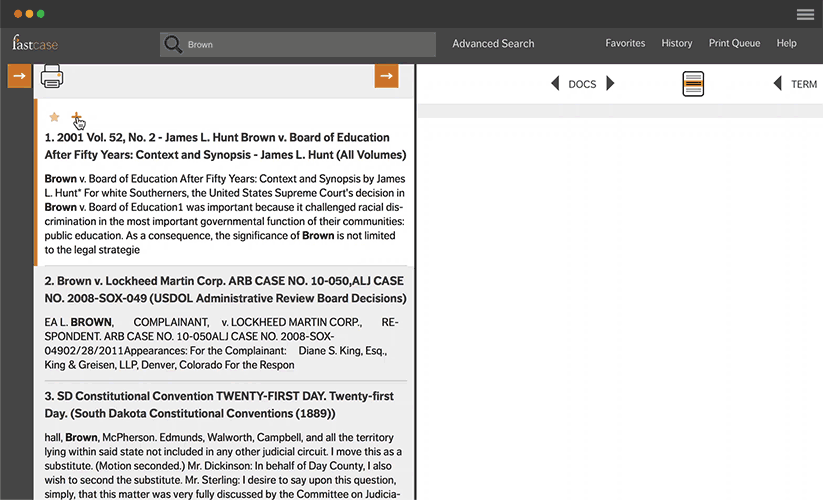Open the Print Queue
The width and height of the screenshot is (823, 500).
point(734,43)
